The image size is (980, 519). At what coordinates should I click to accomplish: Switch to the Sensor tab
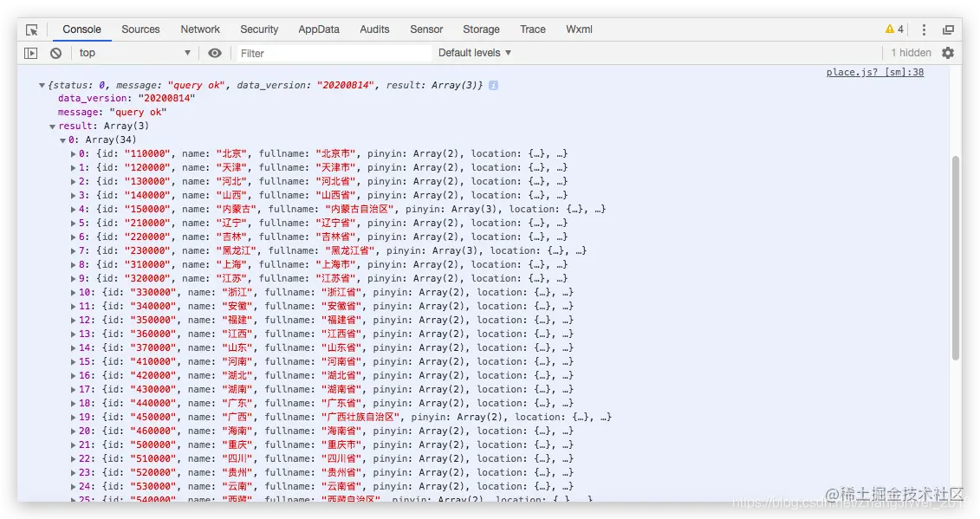(x=426, y=29)
